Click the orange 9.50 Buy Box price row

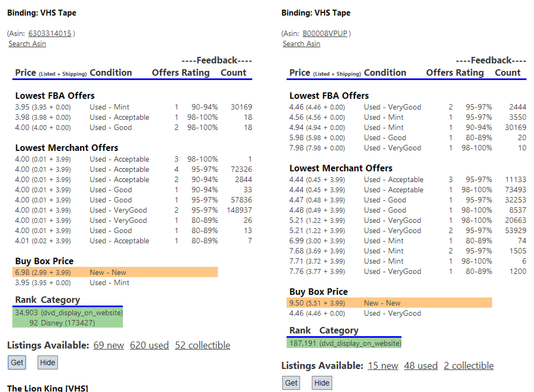click(389, 303)
